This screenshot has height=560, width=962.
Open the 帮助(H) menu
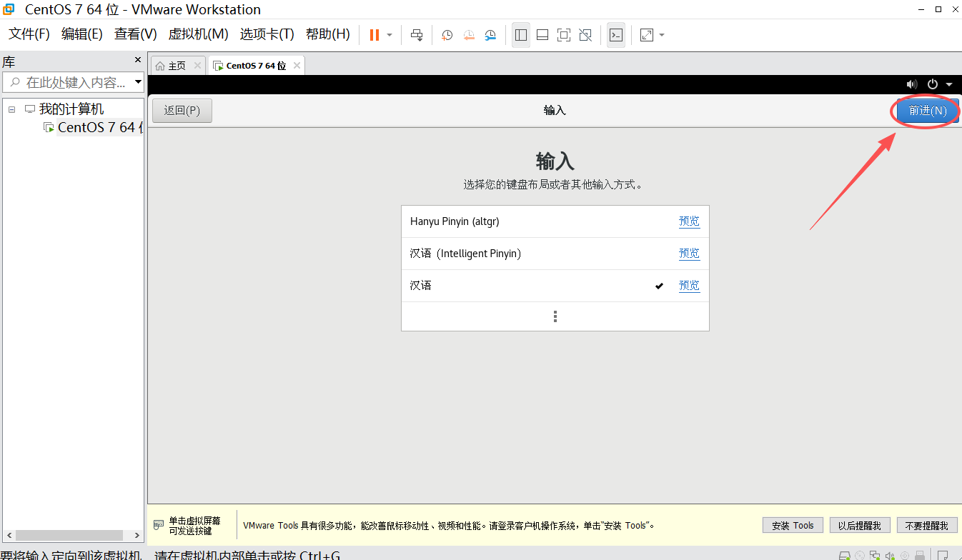pyautogui.click(x=328, y=34)
